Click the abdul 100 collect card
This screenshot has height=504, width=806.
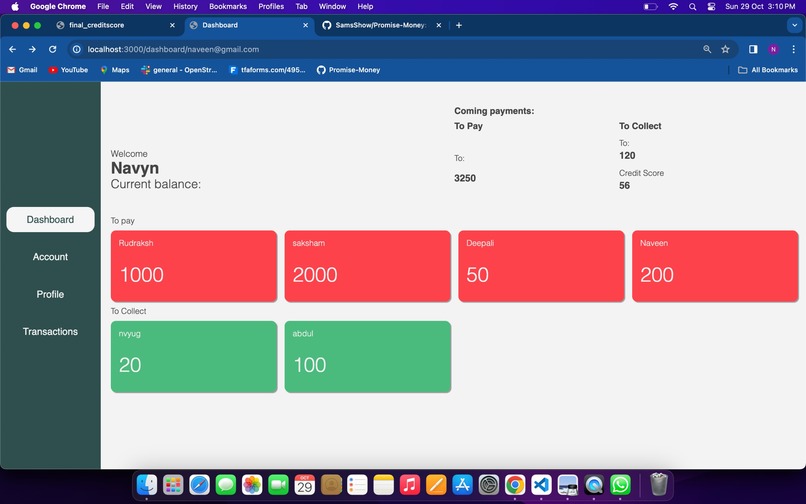pyautogui.click(x=368, y=356)
